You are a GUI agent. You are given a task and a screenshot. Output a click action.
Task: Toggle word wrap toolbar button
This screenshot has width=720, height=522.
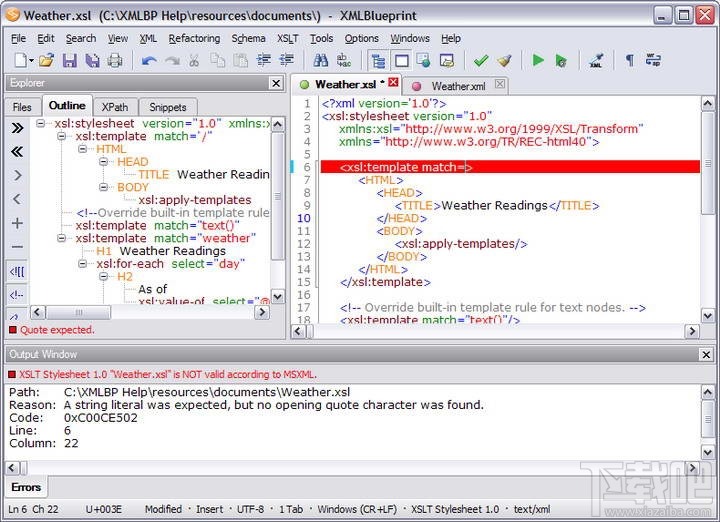(653, 60)
